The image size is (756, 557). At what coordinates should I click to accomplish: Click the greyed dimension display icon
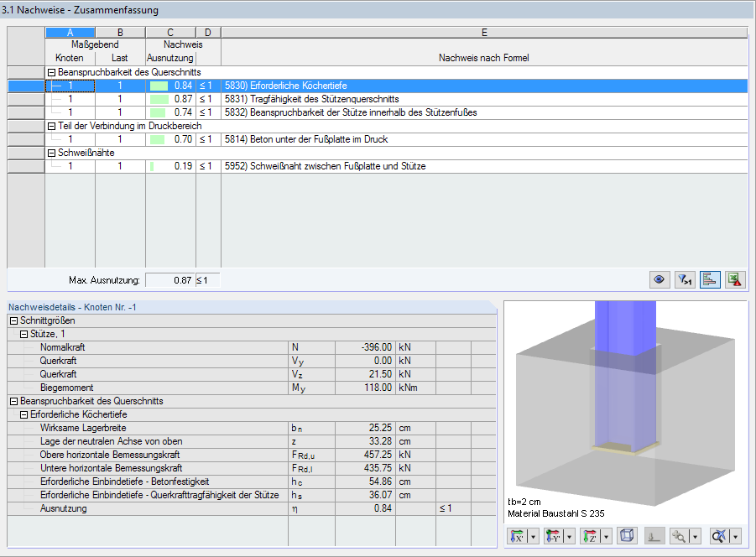pyautogui.click(x=654, y=536)
